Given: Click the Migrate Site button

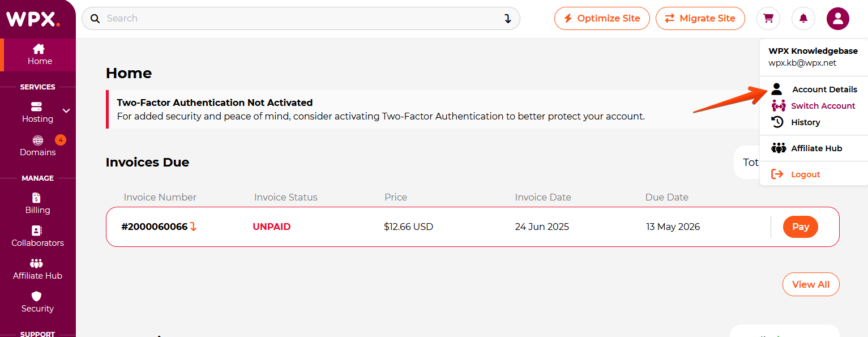Looking at the screenshot, I should 700,19.
